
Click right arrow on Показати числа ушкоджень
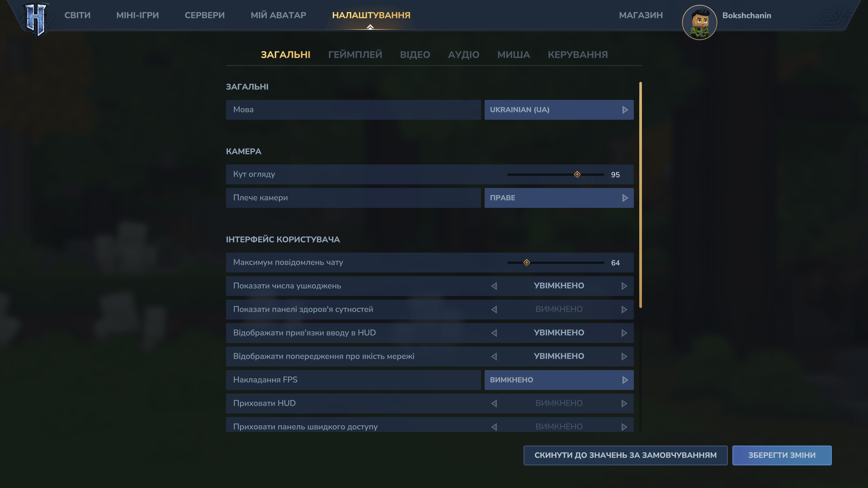point(624,286)
